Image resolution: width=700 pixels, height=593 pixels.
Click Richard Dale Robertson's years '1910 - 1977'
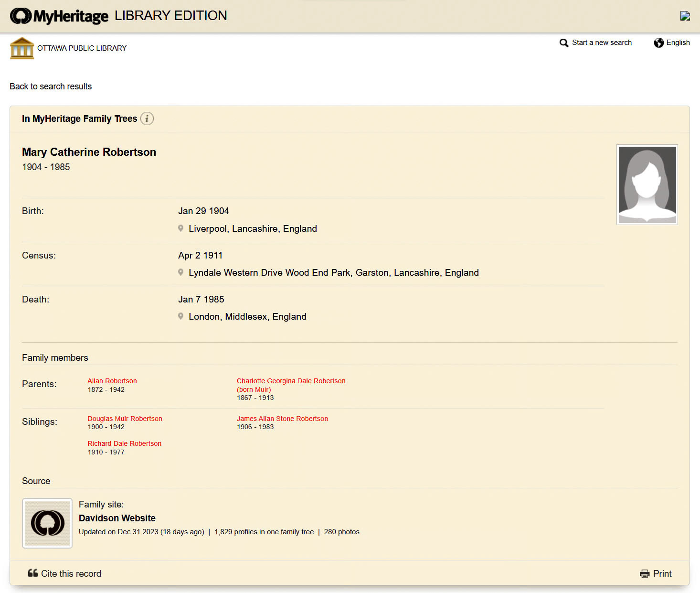(106, 452)
